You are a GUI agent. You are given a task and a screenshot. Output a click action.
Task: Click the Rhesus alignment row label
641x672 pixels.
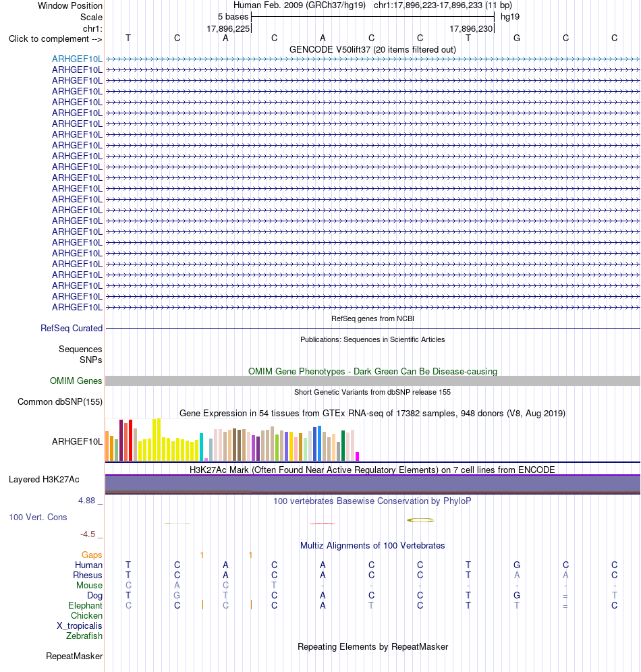pyautogui.click(x=88, y=576)
